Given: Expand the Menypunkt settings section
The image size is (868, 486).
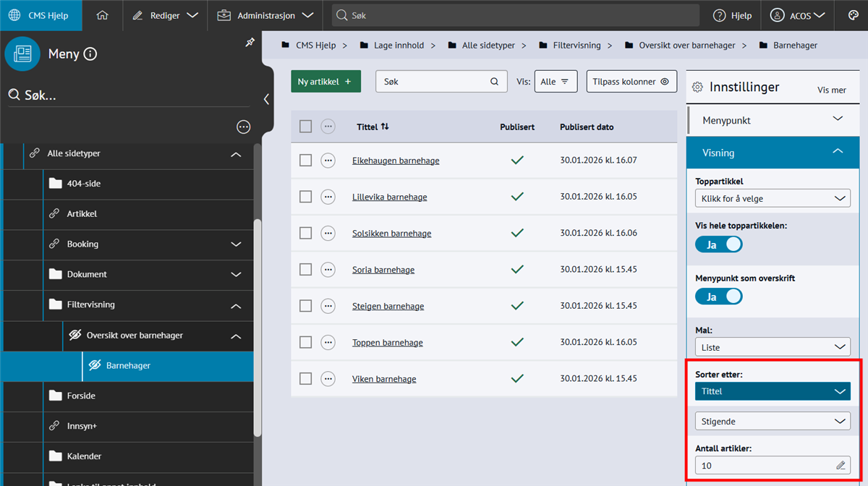Looking at the screenshot, I should pyautogui.click(x=772, y=120).
